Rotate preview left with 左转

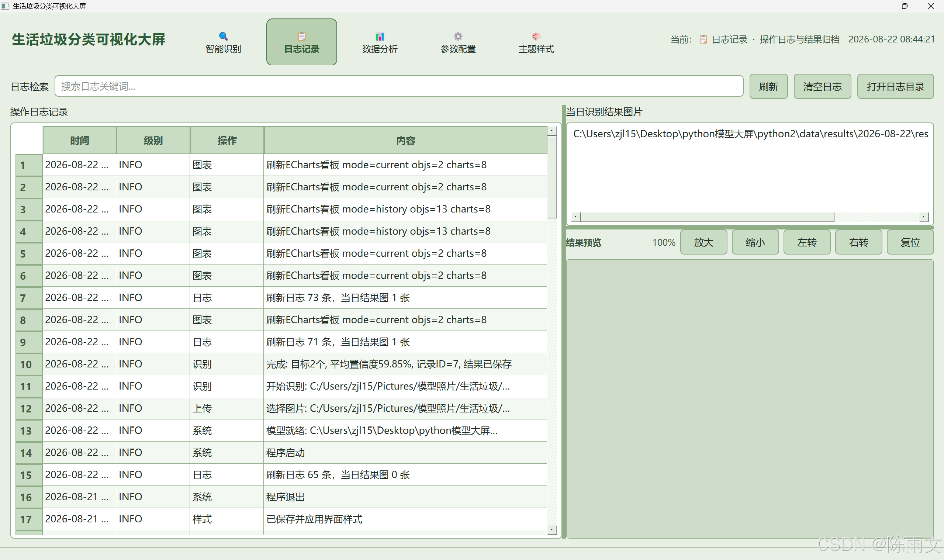pyautogui.click(x=807, y=242)
